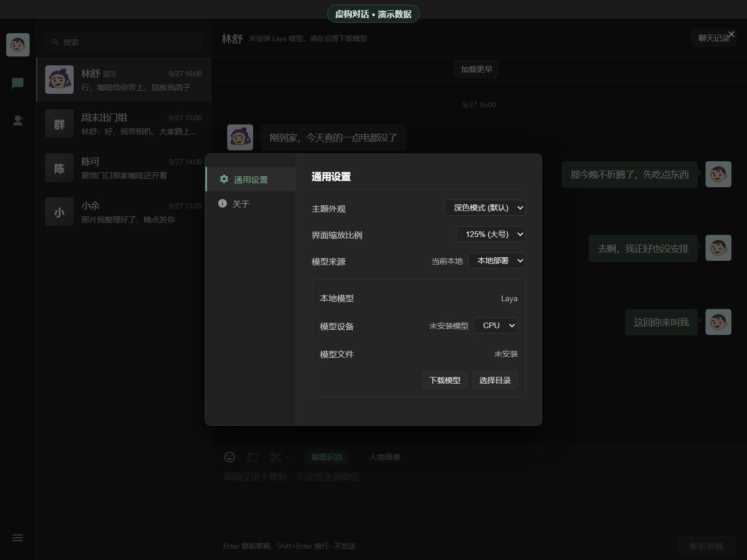
Task: Click the 未安装模型 label beside CPU
Action: 449,326
